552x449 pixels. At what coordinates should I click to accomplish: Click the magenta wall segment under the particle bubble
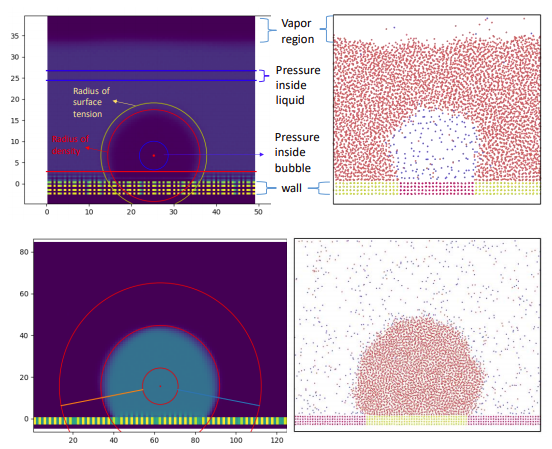point(437,188)
